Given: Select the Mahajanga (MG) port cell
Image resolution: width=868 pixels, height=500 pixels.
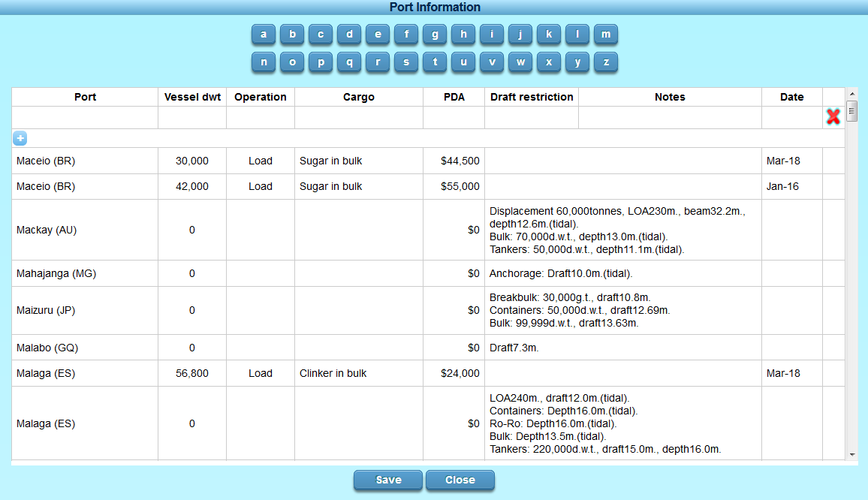Looking at the screenshot, I should pos(85,273).
